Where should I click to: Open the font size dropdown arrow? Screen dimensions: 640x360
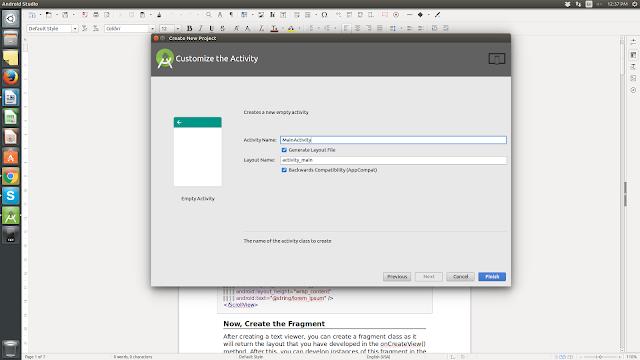point(178,29)
